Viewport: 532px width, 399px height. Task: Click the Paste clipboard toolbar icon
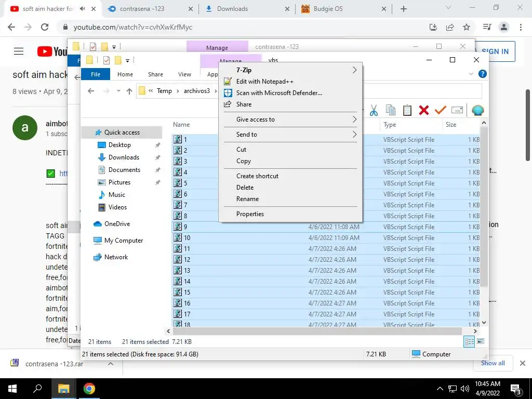click(x=407, y=110)
